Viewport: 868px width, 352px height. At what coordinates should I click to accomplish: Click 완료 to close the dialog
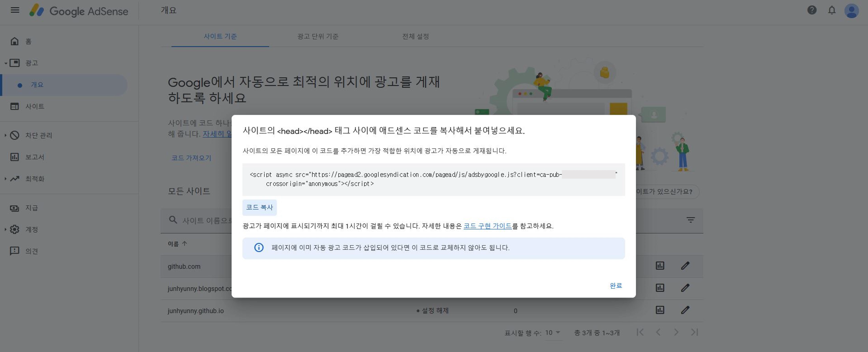click(616, 286)
